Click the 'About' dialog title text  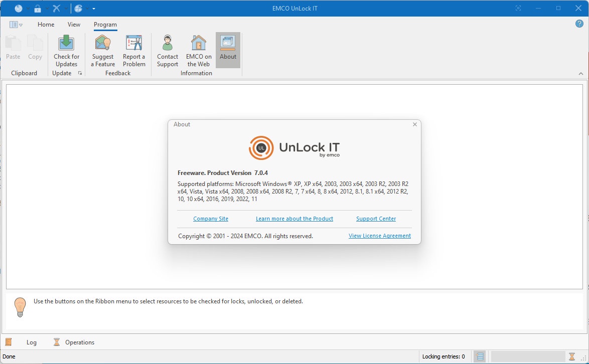[182, 124]
